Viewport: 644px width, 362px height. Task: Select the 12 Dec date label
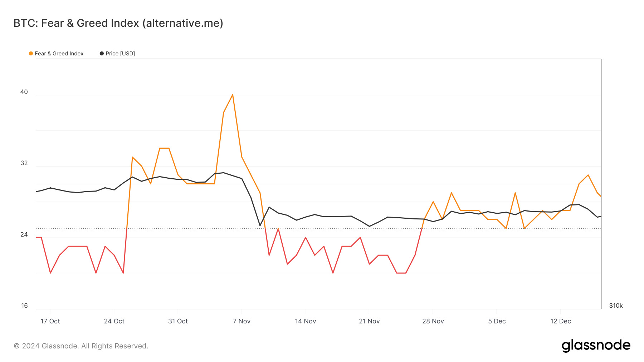pyautogui.click(x=561, y=321)
